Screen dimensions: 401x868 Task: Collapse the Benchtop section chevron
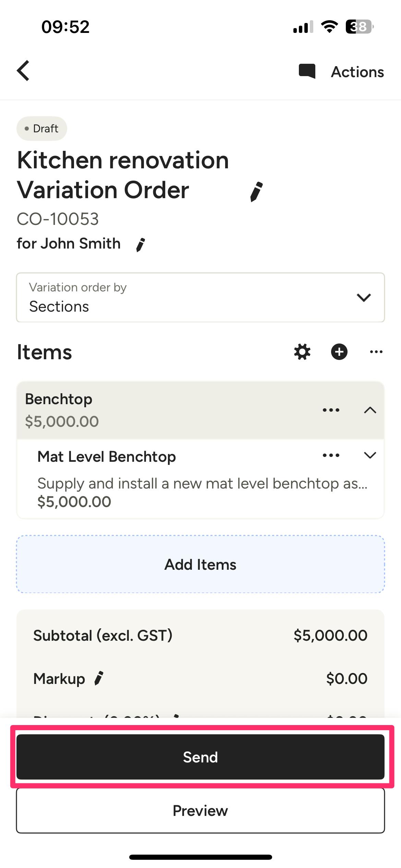[370, 410]
